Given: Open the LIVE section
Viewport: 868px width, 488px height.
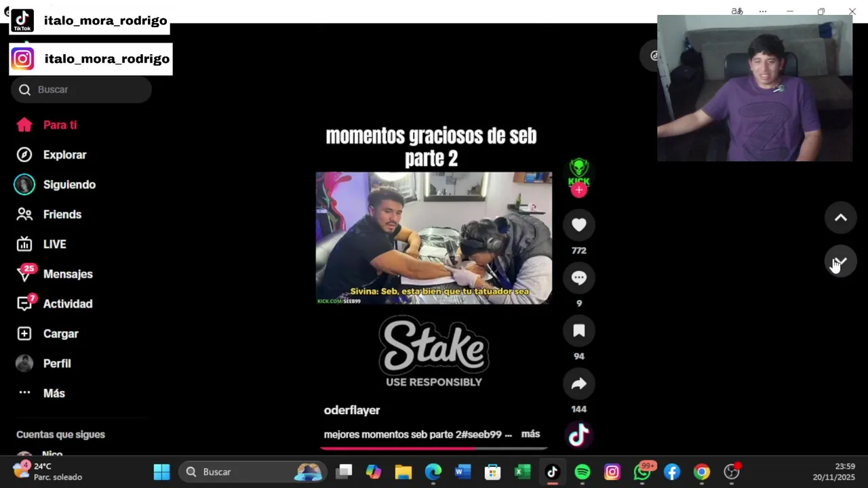Looking at the screenshot, I should click(41, 244).
